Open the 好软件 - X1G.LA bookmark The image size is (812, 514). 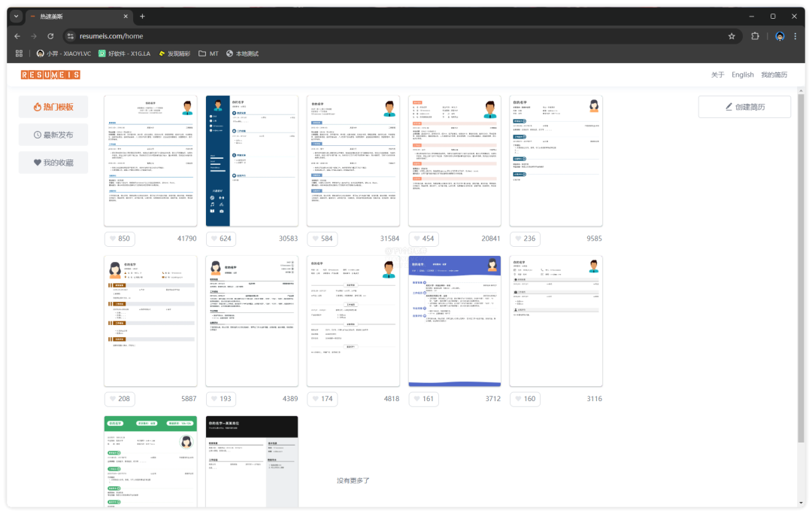coord(124,53)
